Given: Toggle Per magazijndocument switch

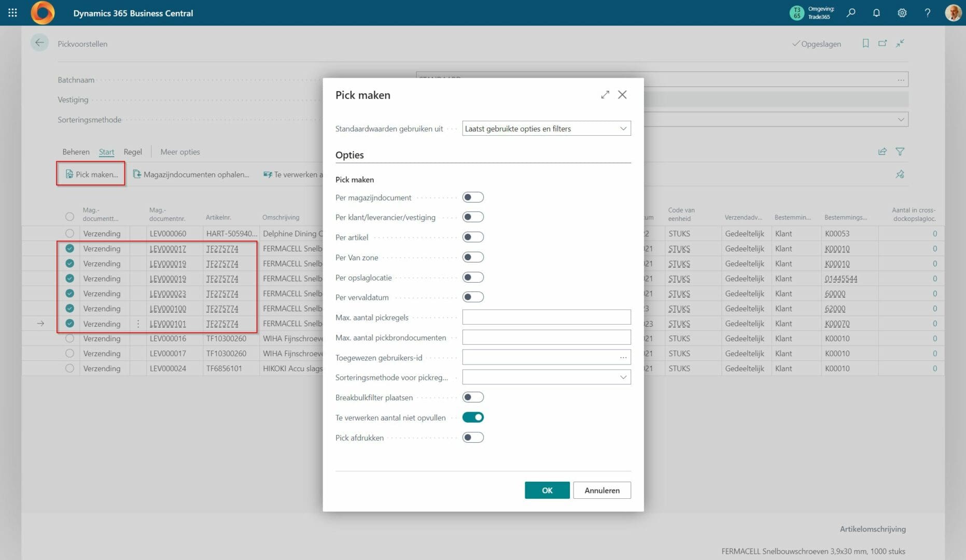Looking at the screenshot, I should [x=473, y=197].
